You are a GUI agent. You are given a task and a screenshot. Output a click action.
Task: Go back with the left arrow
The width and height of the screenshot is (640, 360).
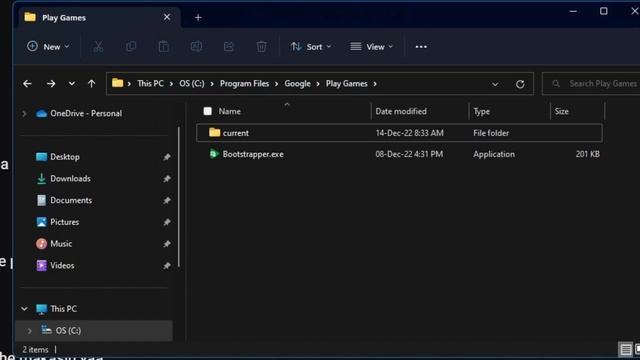tap(27, 84)
